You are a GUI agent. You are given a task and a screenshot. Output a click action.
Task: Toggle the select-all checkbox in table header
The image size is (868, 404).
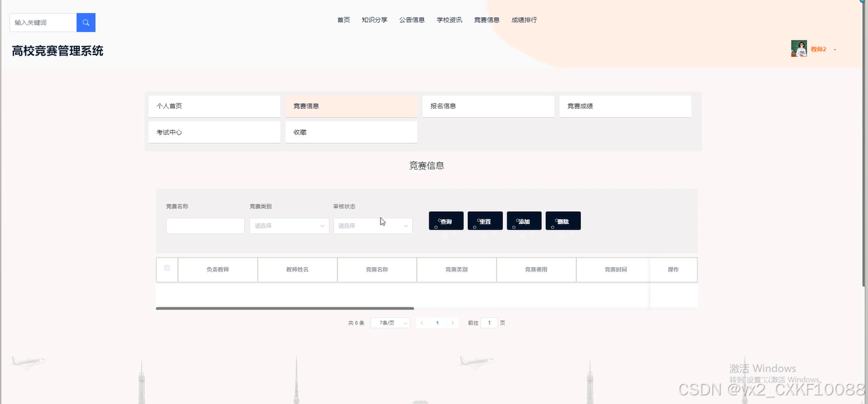(167, 268)
